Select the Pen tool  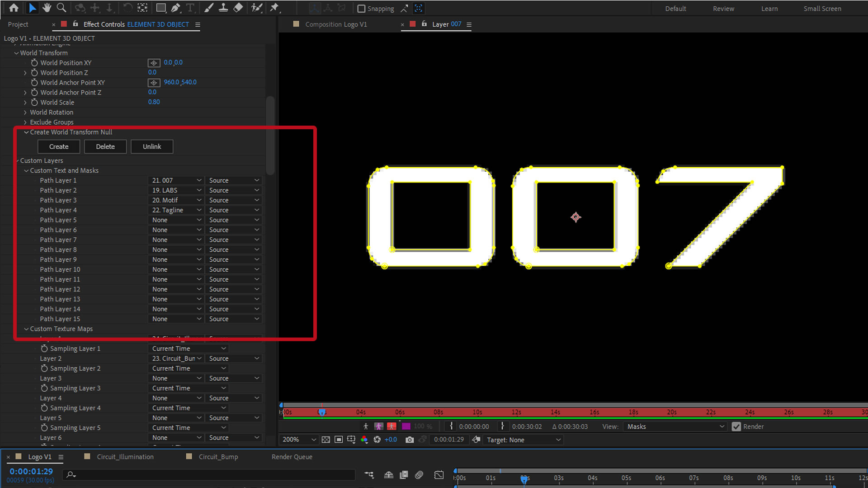click(176, 8)
